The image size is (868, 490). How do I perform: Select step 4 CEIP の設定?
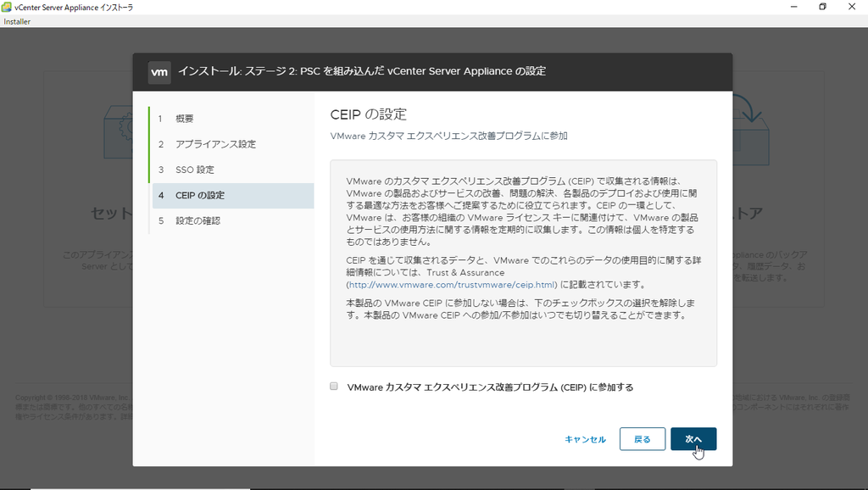[x=233, y=196]
